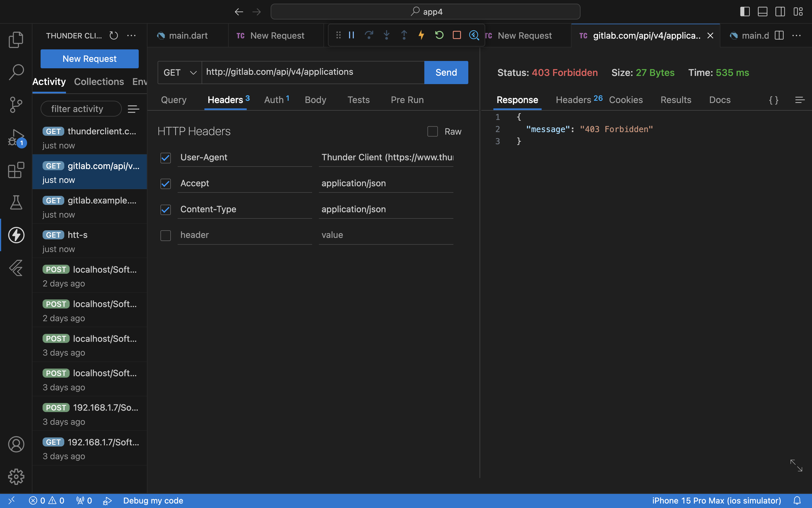The width and height of the screenshot is (812, 508).
Task: Switch to the Body tab
Action: point(315,100)
